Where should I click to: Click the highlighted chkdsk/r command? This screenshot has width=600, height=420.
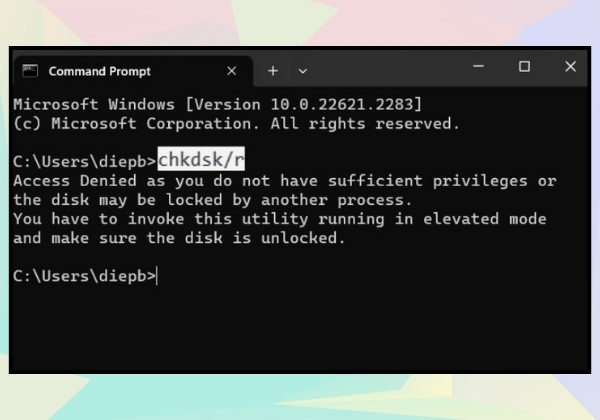[x=201, y=159]
